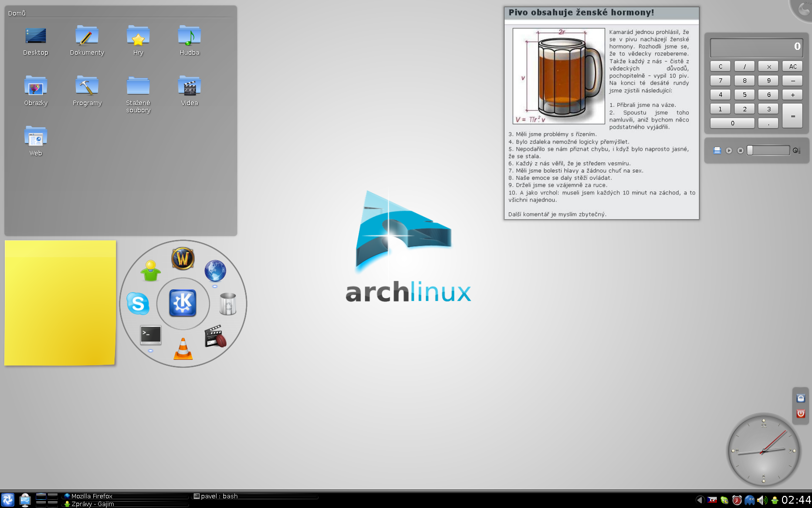Click the red logout power button
The image size is (812, 508).
(x=801, y=414)
